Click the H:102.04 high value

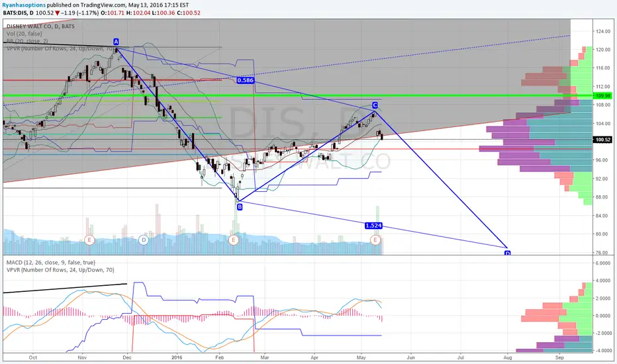(x=137, y=13)
